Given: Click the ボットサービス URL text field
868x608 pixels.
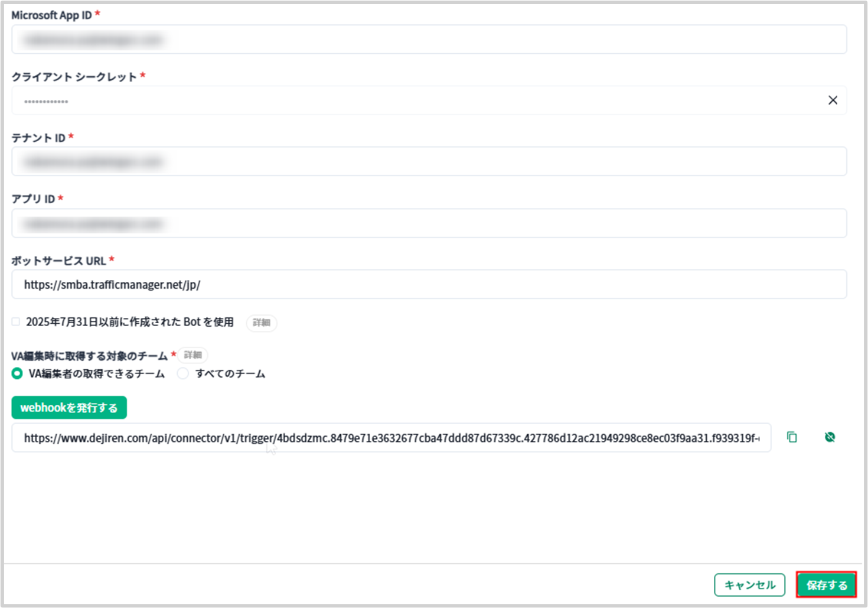Looking at the screenshot, I should click(x=429, y=285).
